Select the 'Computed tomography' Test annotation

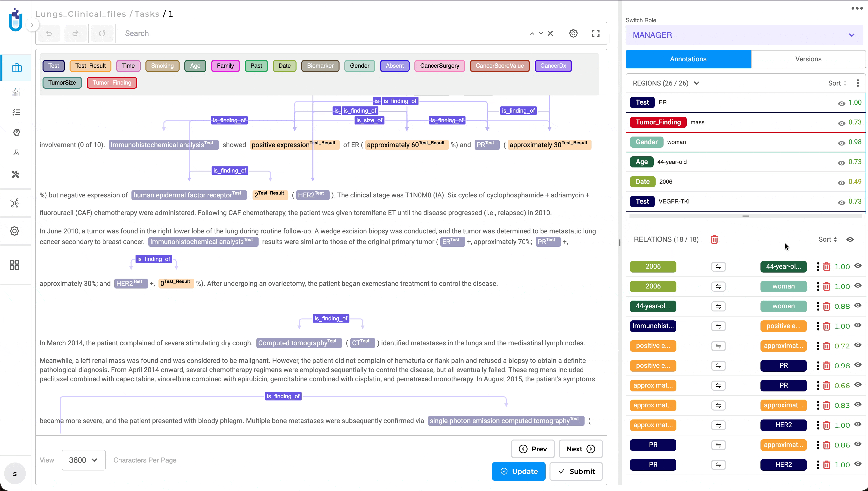coord(299,343)
